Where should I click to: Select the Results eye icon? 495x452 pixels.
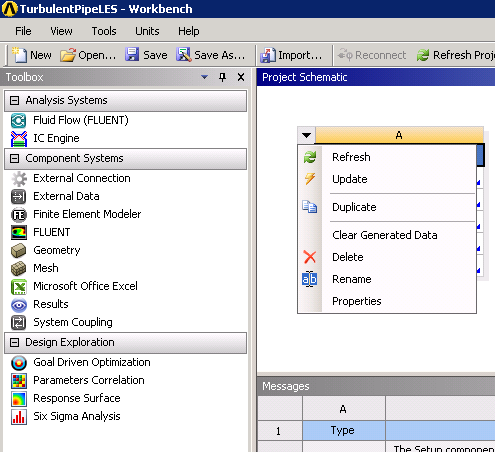click(19, 305)
